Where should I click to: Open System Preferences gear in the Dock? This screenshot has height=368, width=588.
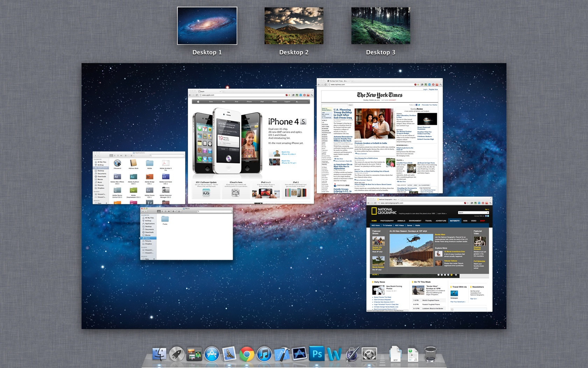(369, 354)
